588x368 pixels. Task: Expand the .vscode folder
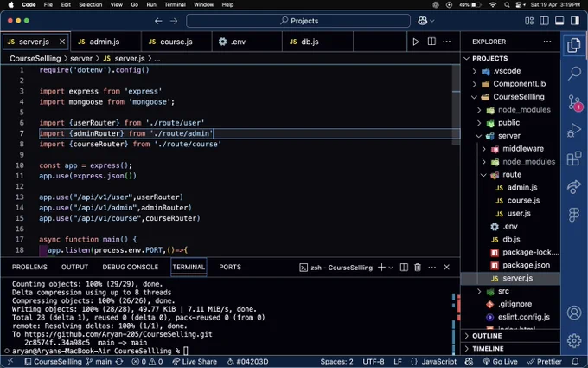(474, 71)
